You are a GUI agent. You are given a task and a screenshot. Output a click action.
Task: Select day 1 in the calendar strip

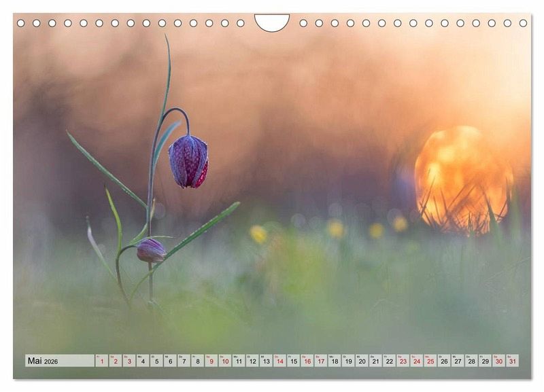[101, 361]
